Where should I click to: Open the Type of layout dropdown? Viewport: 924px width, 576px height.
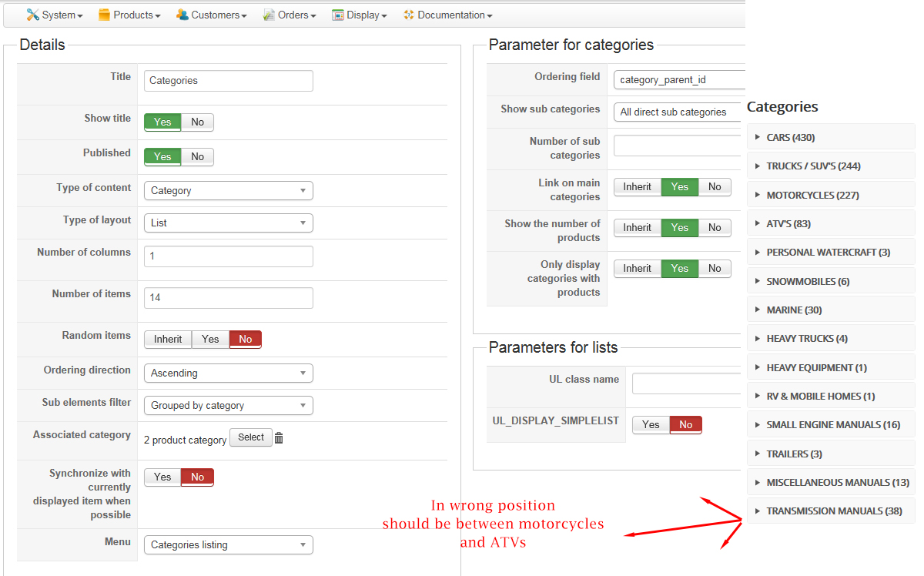[229, 223]
